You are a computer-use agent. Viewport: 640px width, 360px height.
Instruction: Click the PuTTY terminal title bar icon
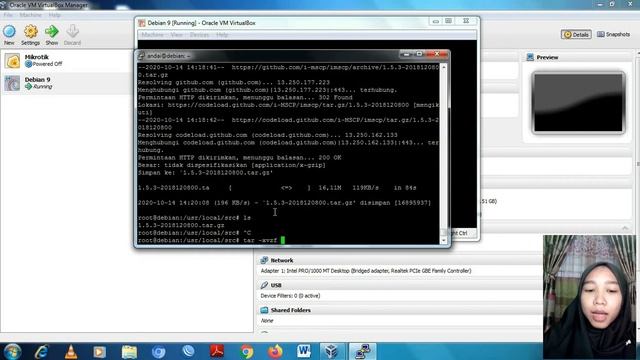(x=141, y=56)
